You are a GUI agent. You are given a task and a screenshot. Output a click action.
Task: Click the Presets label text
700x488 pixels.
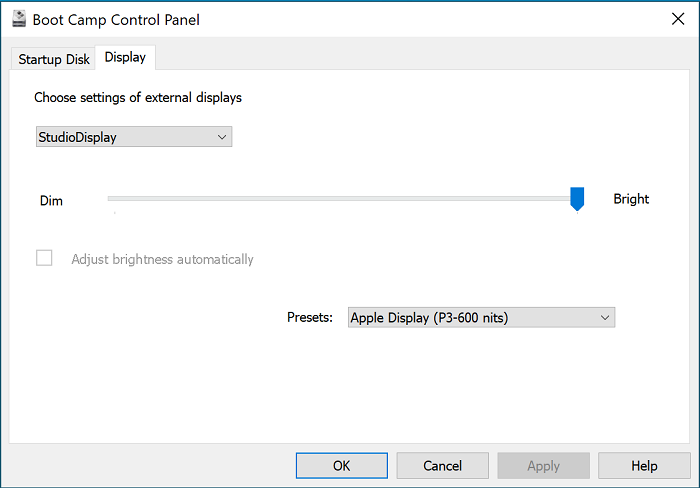coord(309,318)
